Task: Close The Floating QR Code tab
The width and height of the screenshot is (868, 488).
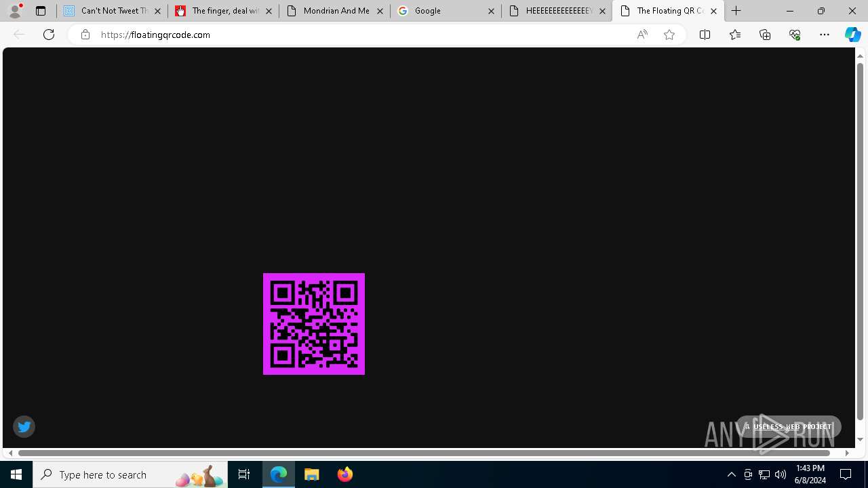Action: point(713,11)
